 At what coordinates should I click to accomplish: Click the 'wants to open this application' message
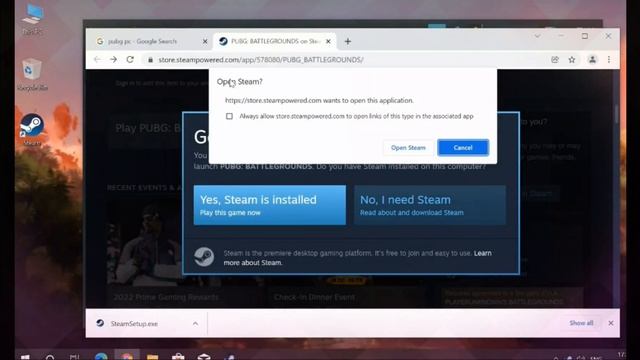click(x=319, y=100)
